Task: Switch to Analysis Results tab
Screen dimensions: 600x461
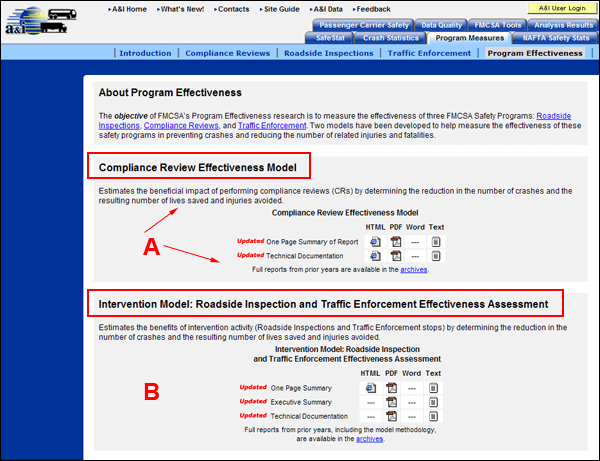Action: (563, 25)
